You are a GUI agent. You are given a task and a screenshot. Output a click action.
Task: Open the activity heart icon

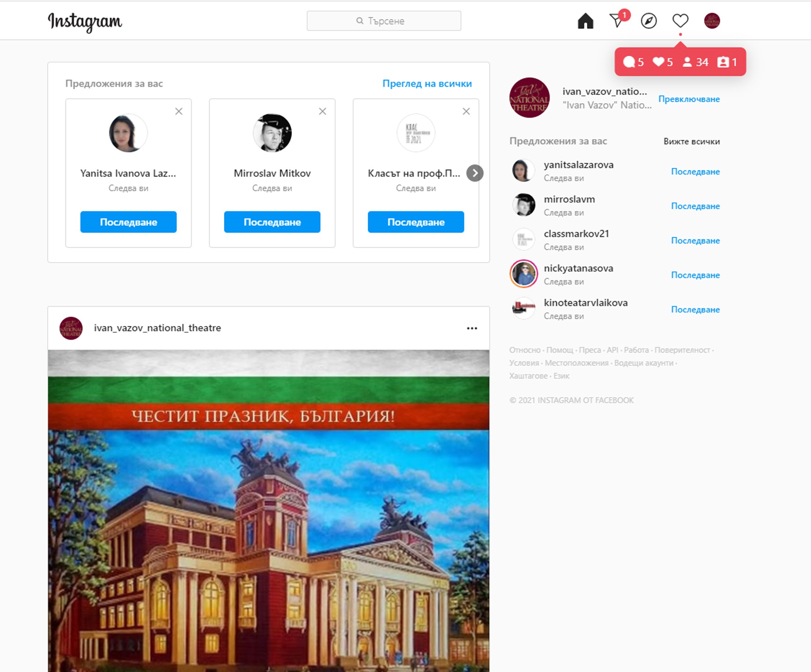(680, 21)
